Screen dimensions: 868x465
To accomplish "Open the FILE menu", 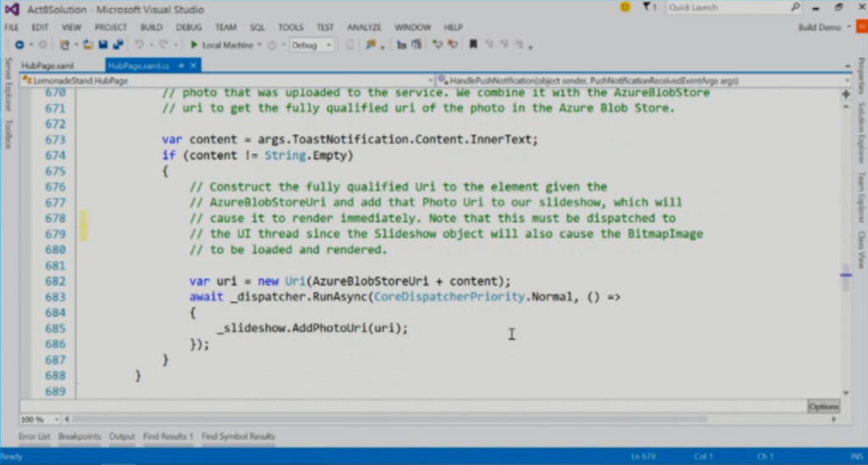I will (x=12, y=27).
